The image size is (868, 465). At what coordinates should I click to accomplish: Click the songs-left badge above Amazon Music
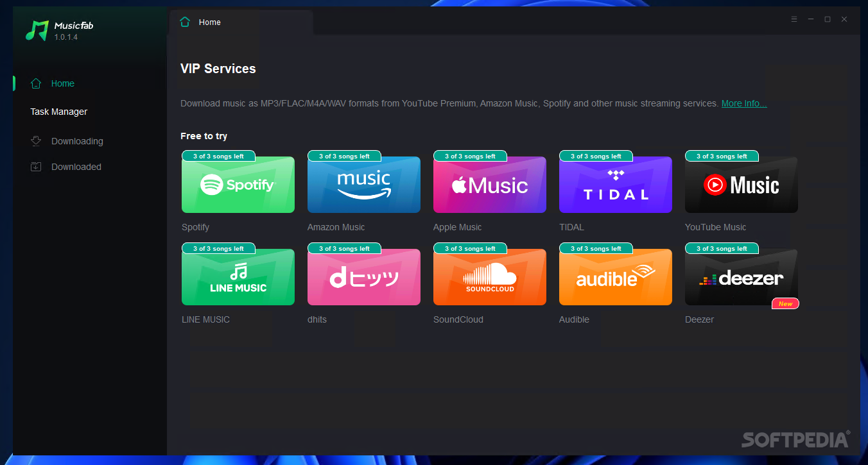click(344, 156)
